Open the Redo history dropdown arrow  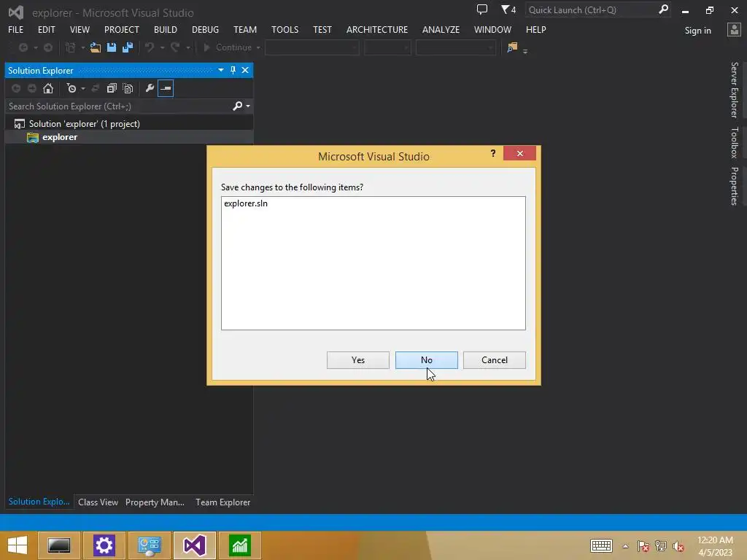(187, 47)
